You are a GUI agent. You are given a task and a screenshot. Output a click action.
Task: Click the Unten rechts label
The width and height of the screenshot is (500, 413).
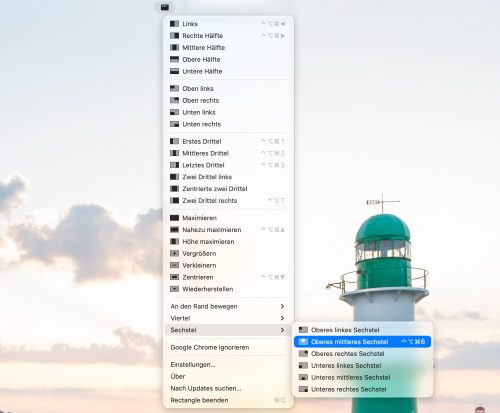(202, 124)
